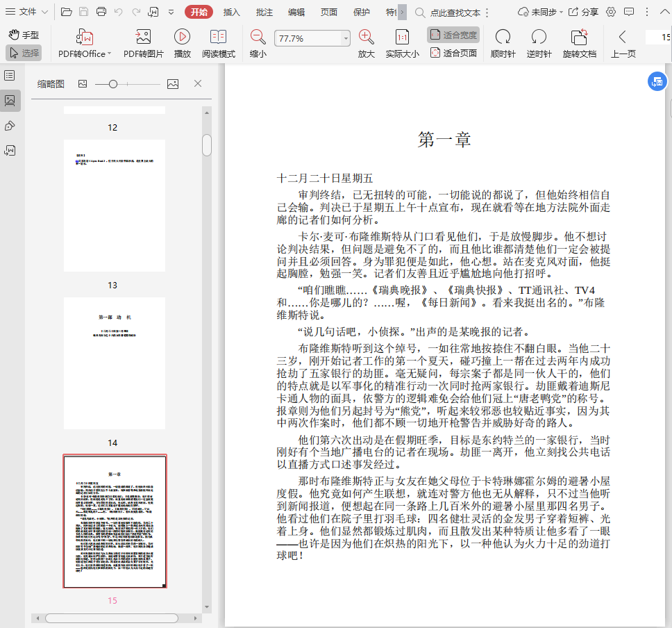Click PDF转图片 conversion tool

pyautogui.click(x=143, y=43)
